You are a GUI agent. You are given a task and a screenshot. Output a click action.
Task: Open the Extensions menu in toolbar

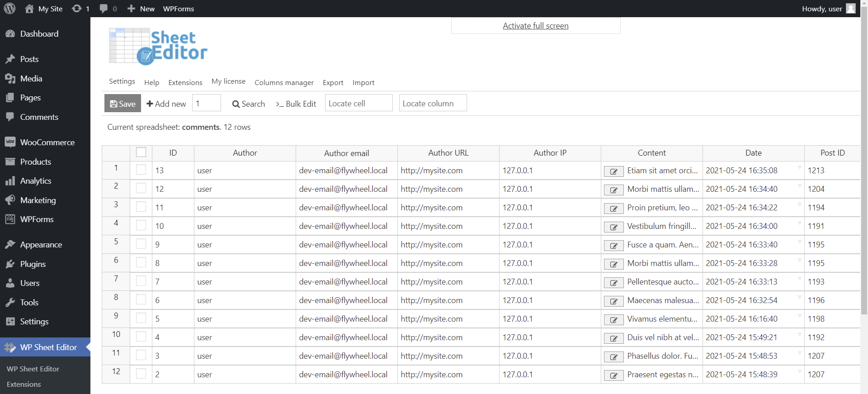[185, 82]
